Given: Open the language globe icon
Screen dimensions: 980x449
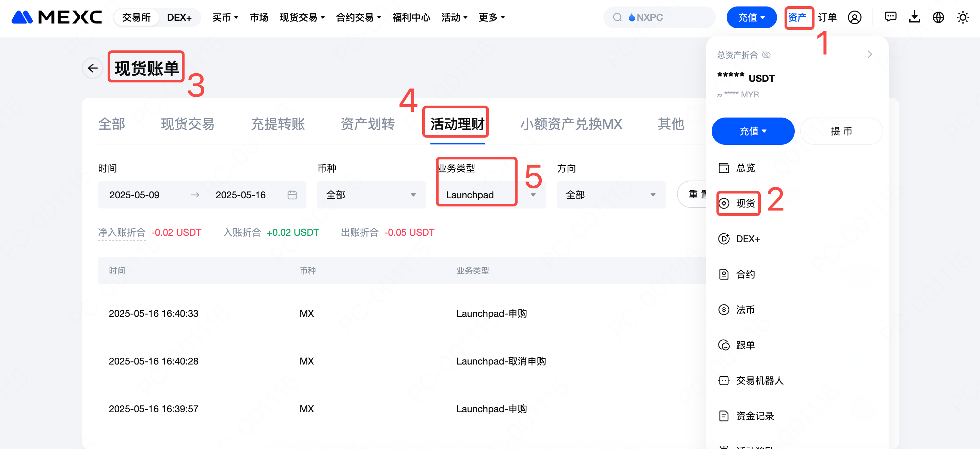Looking at the screenshot, I should click(x=938, y=17).
